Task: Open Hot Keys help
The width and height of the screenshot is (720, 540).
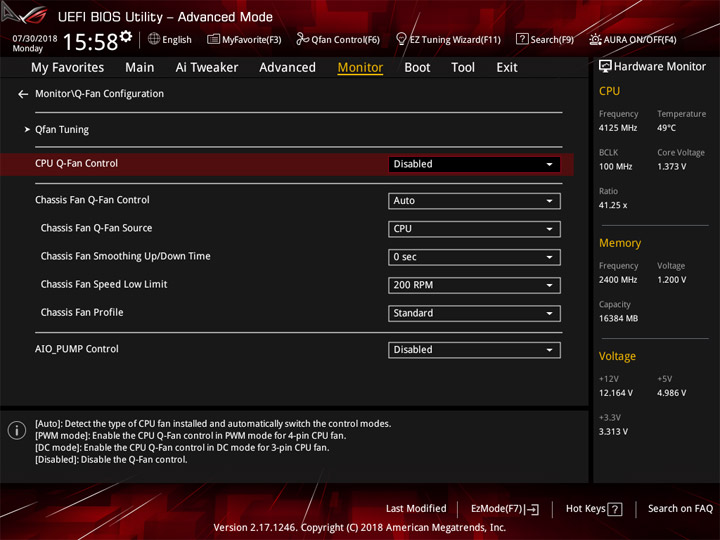Action: point(594,509)
